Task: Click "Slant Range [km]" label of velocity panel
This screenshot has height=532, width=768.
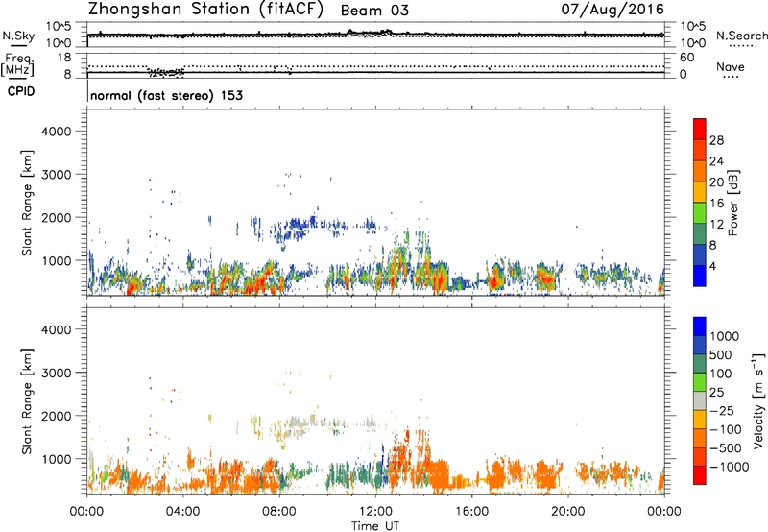Action: tap(27, 400)
